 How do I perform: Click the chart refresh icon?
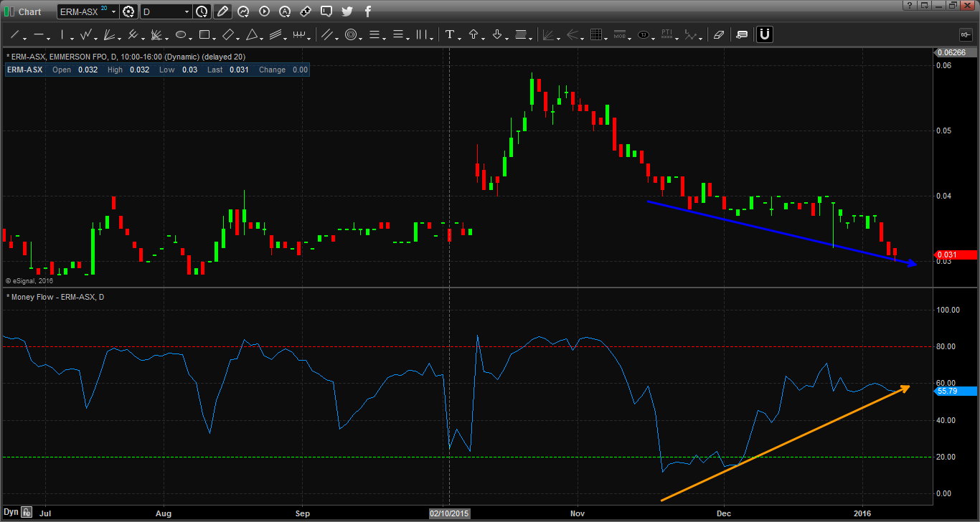coord(243,11)
